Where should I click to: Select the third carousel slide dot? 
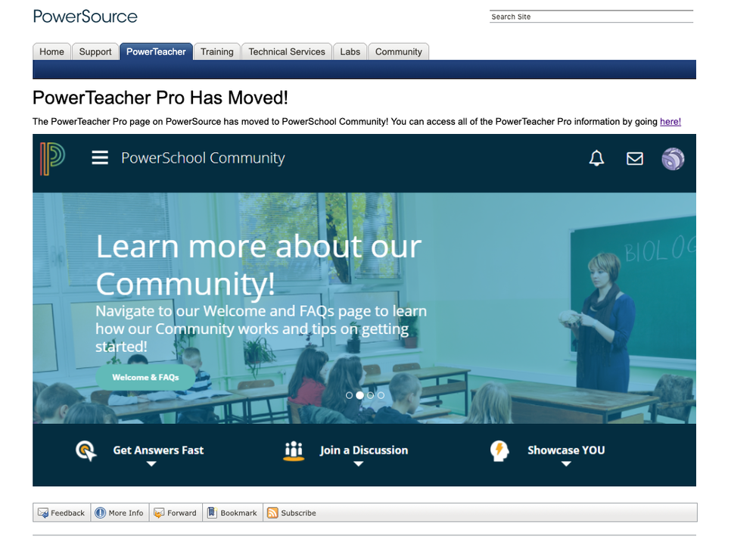coord(370,395)
